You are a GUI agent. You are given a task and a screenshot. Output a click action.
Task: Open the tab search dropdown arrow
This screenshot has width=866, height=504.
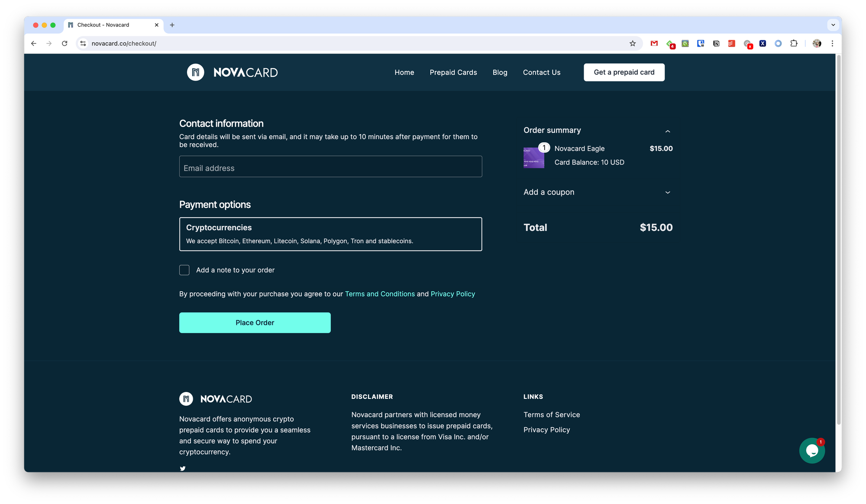[833, 25]
